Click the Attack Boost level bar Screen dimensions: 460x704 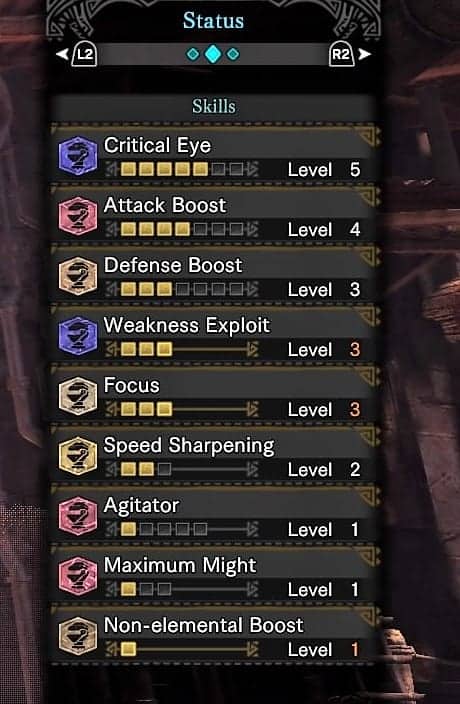[x=182, y=229]
